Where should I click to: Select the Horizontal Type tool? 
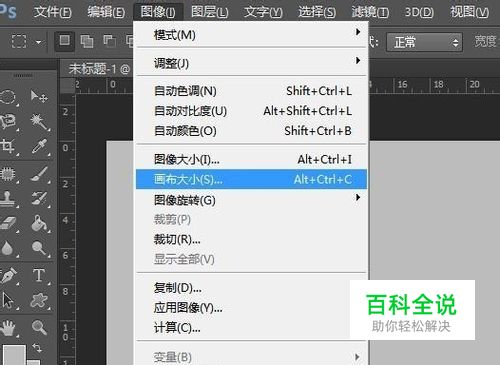39,276
